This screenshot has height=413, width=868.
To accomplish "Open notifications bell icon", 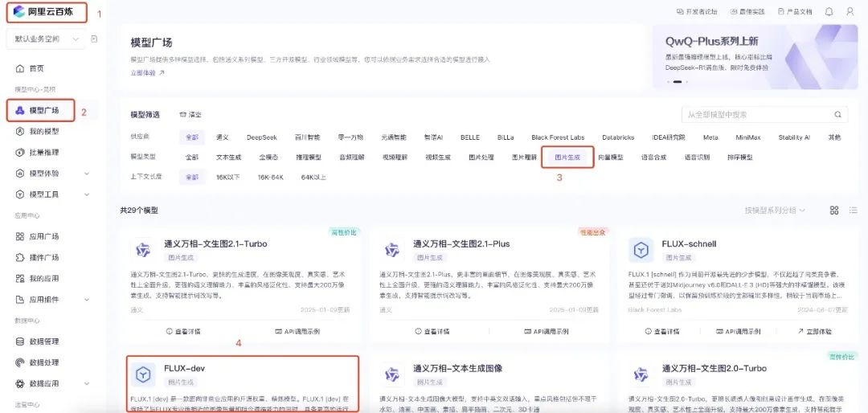I will tap(829, 11).
